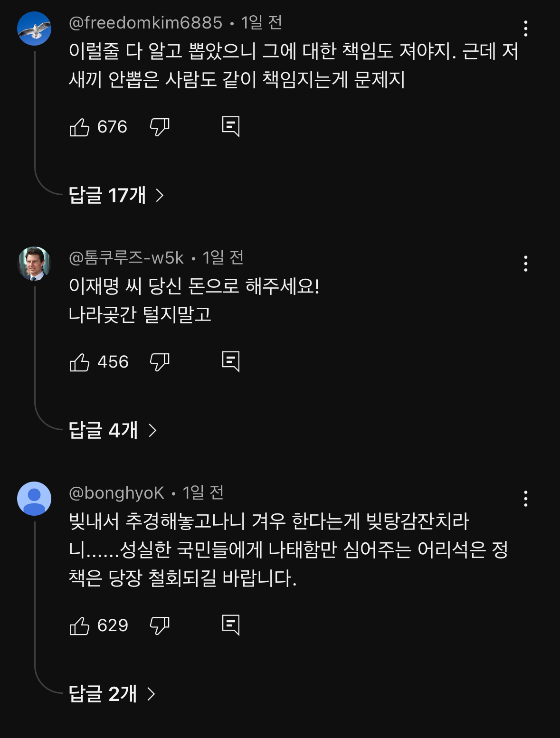
Task: Like the comment by @톰쿠루즈-w5k
Action: pos(80,362)
